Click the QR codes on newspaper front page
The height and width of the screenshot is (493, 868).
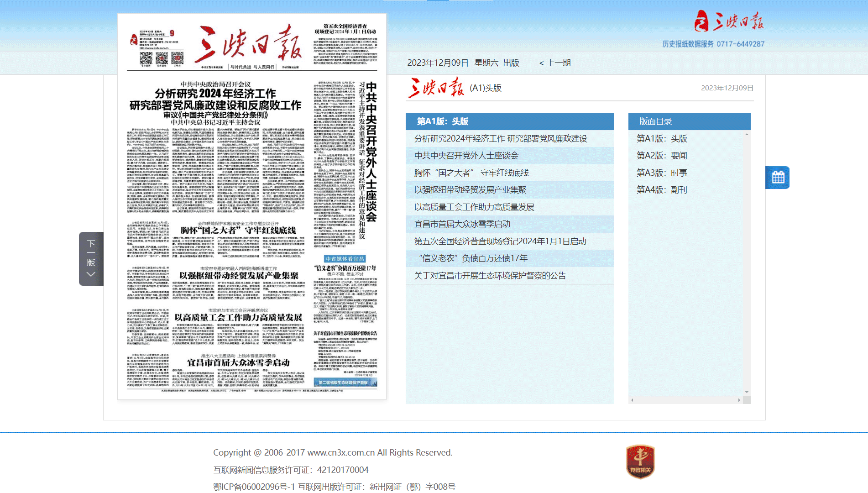click(162, 58)
